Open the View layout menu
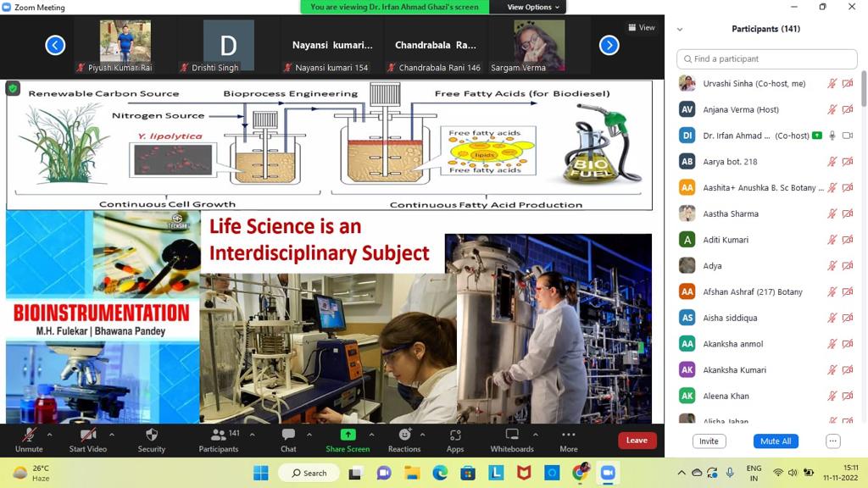Viewport: 868px width, 488px height. 642,27
